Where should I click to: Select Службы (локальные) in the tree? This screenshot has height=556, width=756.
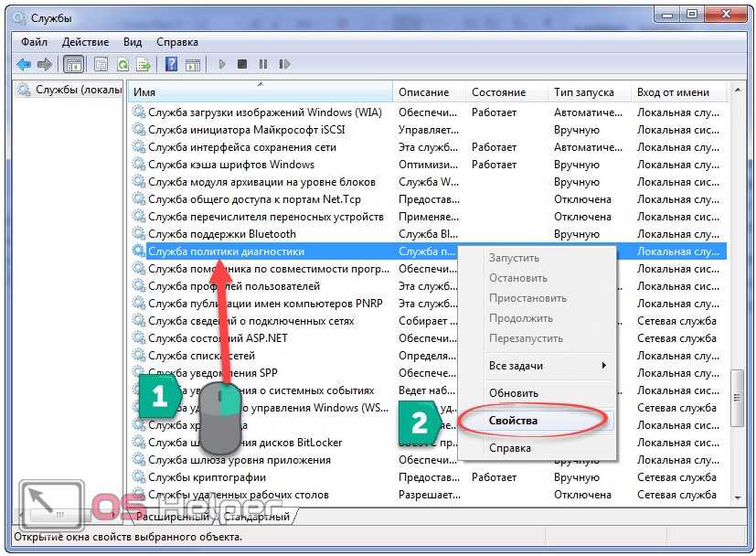pos(77,90)
